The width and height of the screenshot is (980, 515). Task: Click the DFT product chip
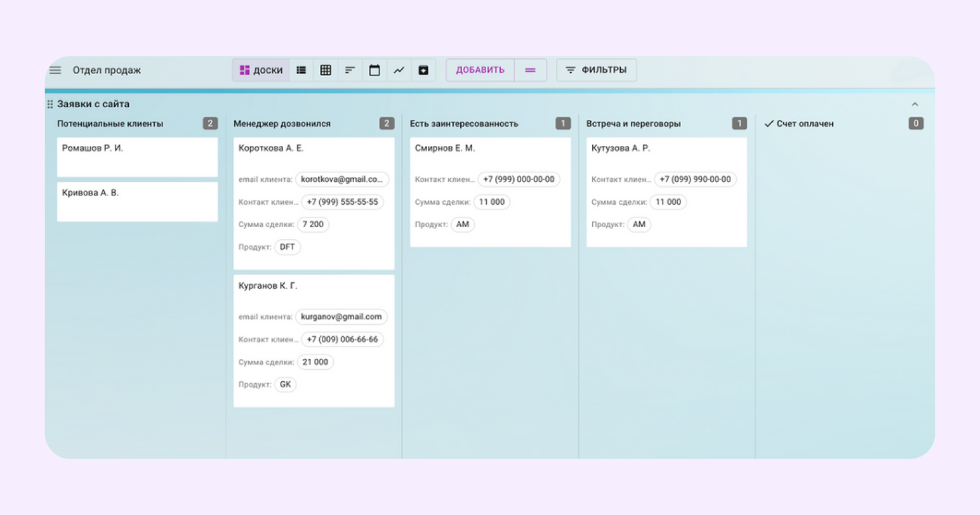click(x=288, y=247)
